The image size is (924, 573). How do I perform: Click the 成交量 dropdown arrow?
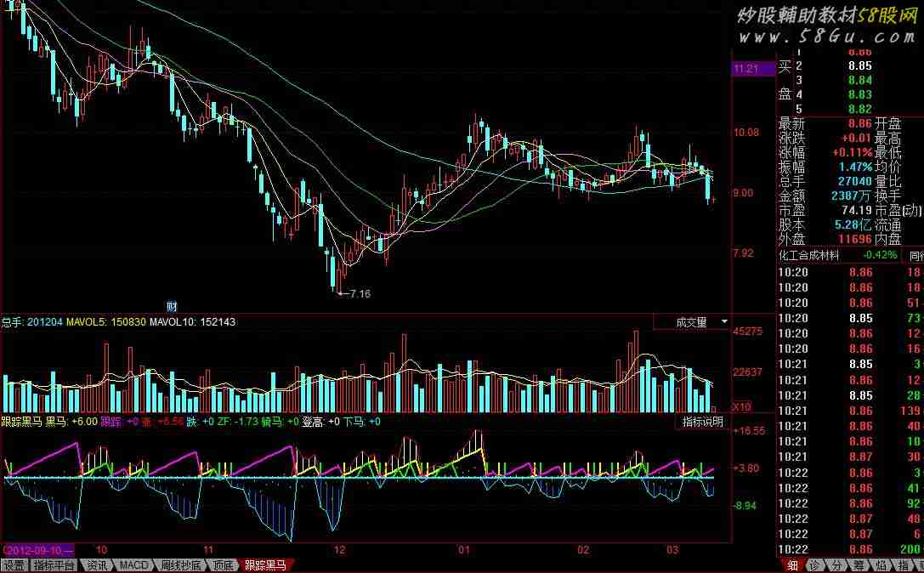(x=723, y=322)
